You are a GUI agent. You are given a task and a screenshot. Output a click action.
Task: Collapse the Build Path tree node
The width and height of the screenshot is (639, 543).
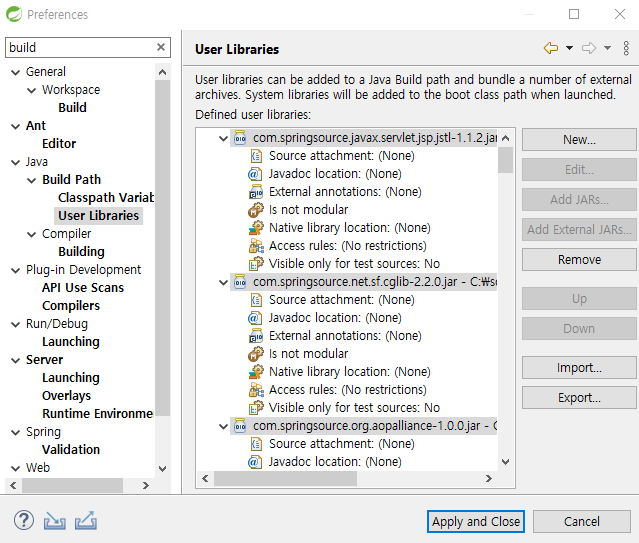31,180
